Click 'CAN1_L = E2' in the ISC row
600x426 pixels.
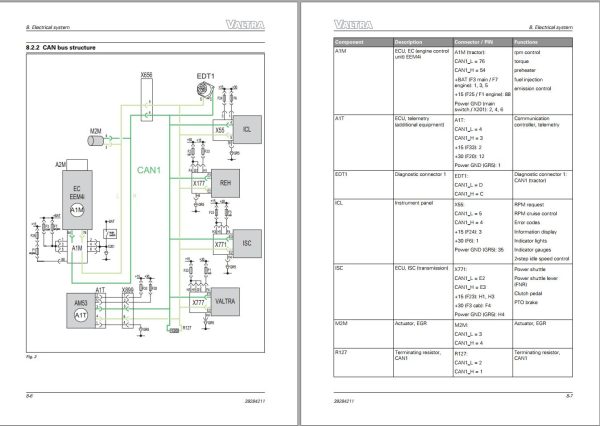pyautogui.click(x=470, y=278)
